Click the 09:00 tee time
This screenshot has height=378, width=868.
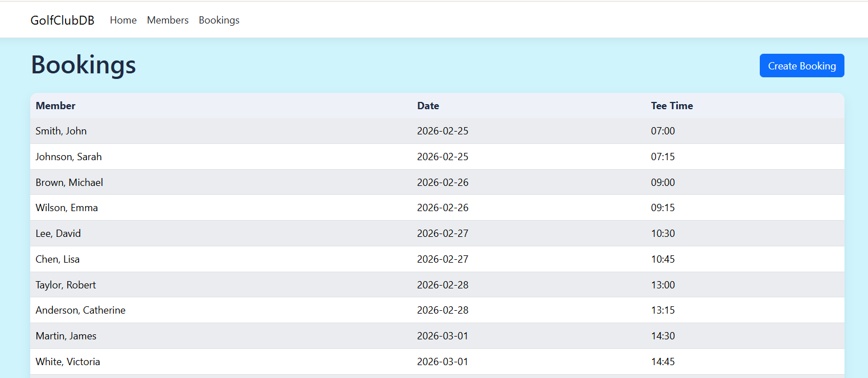point(663,183)
